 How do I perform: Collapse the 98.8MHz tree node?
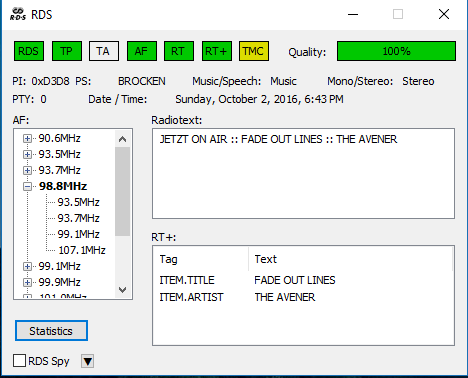[27, 186]
